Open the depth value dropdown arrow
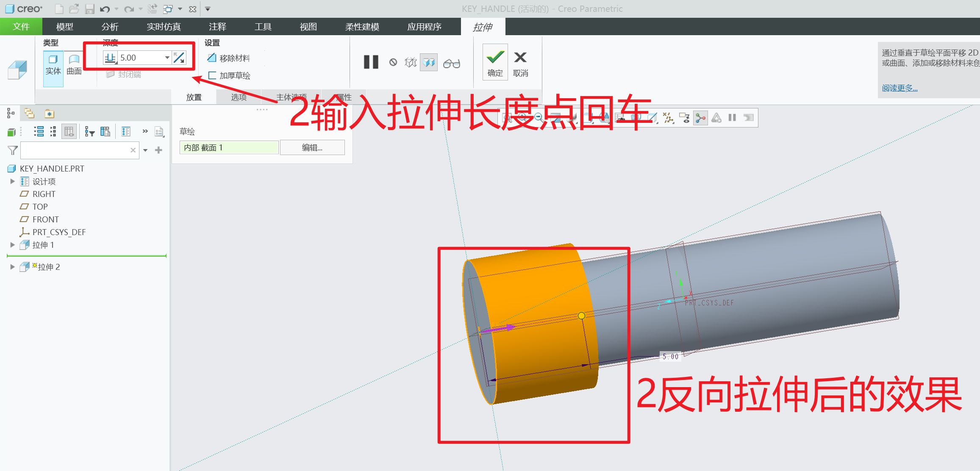Image resolution: width=980 pixels, height=471 pixels. (x=167, y=57)
